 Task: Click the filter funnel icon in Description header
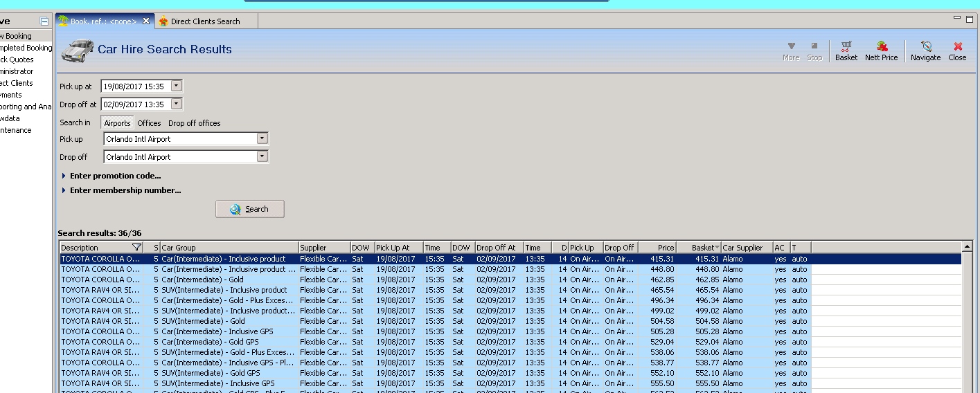pyautogui.click(x=136, y=248)
